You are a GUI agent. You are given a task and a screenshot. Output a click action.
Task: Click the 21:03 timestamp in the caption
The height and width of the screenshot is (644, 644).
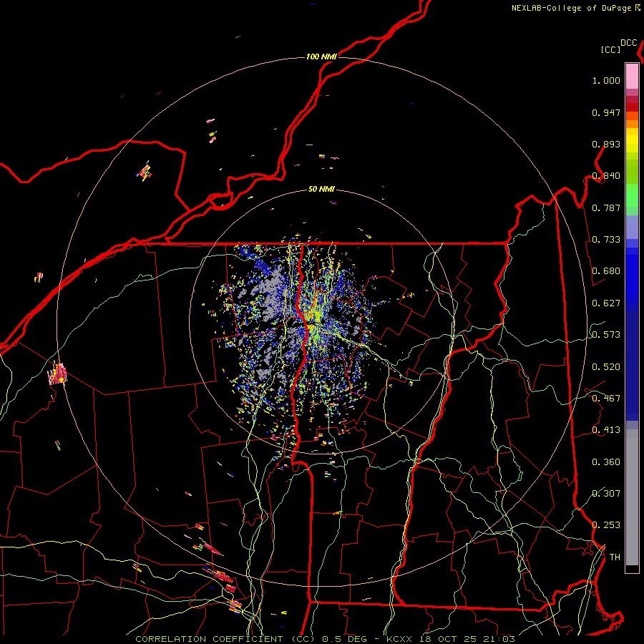pos(499,639)
